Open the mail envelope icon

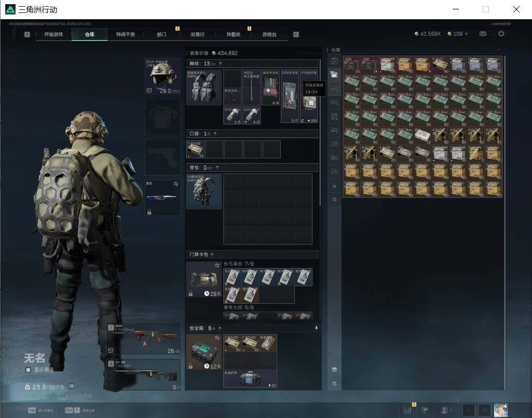483,34
